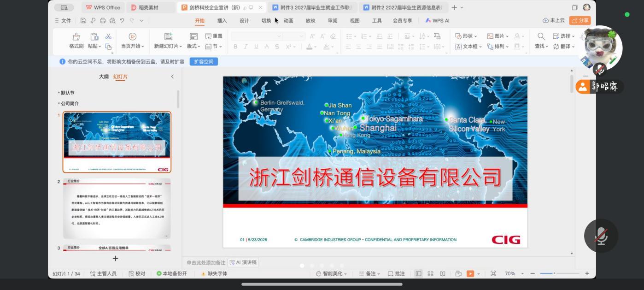Click the Fit slide to window icon
This screenshot has height=290, width=644.
coord(493,273)
